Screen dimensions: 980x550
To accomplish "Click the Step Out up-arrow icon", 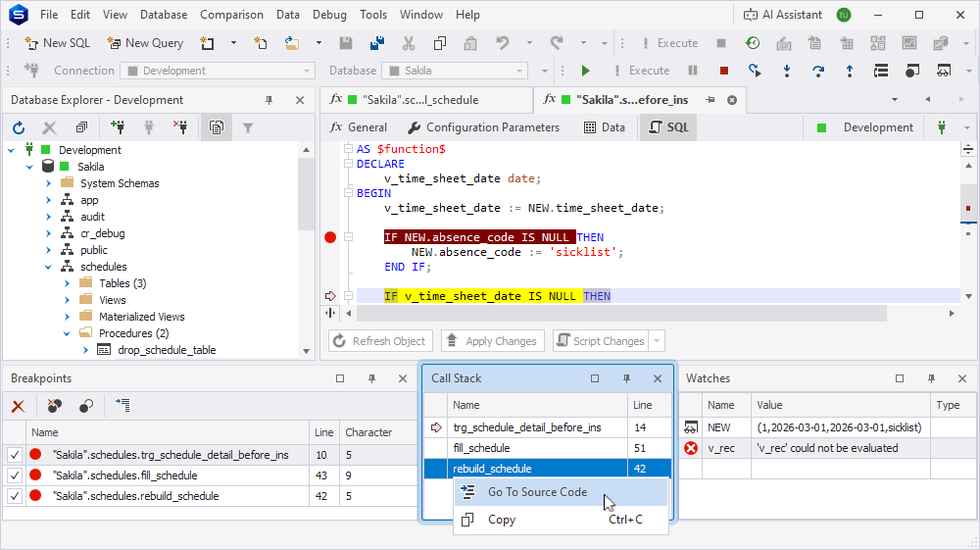I will 850,71.
